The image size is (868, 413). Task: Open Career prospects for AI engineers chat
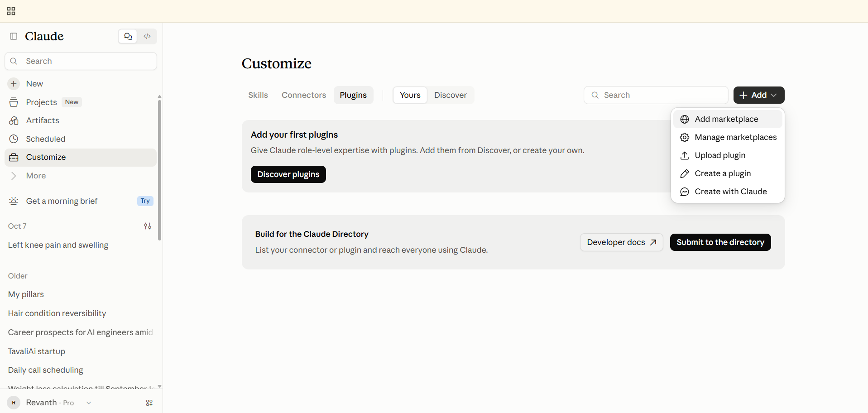click(80, 332)
